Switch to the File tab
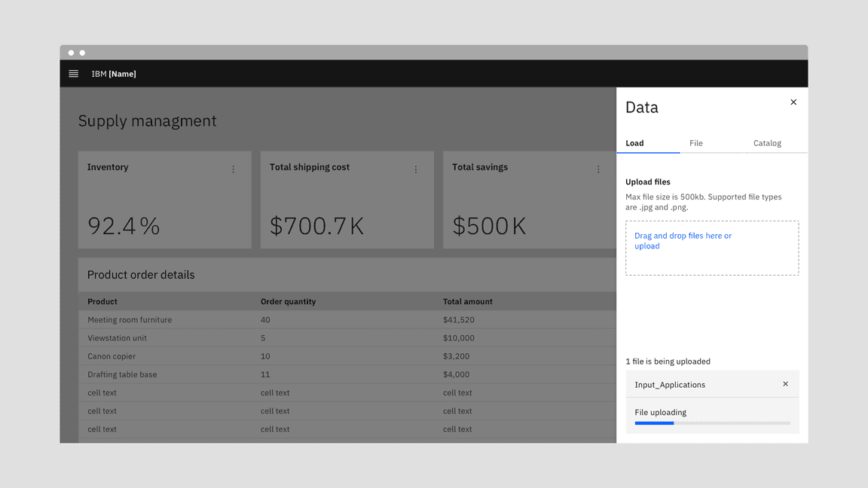Image resolution: width=868 pixels, height=488 pixels. coord(696,143)
